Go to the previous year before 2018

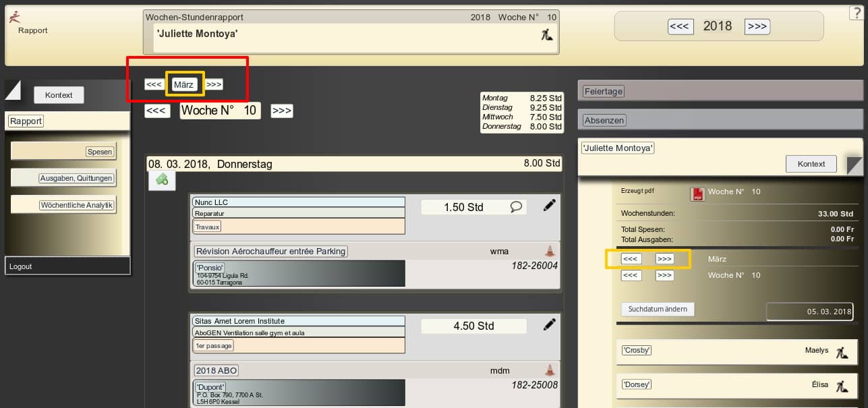[679, 26]
